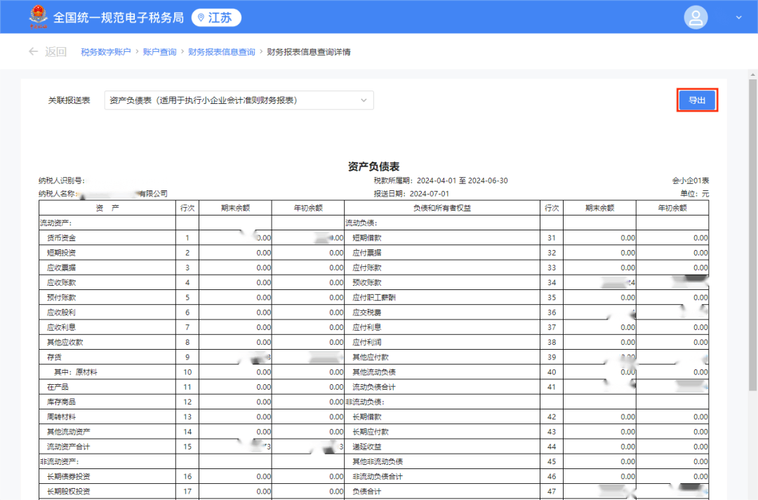Open the 关联报送表 dropdown for 资产负债表
This screenshot has height=500, width=758.
coord(239,100)
